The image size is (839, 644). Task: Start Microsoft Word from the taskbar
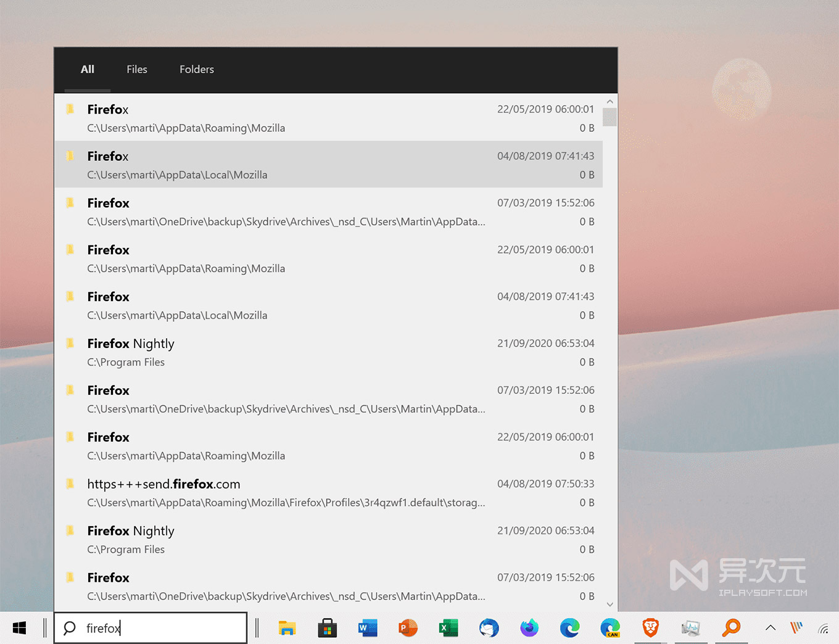coord(368,628)
